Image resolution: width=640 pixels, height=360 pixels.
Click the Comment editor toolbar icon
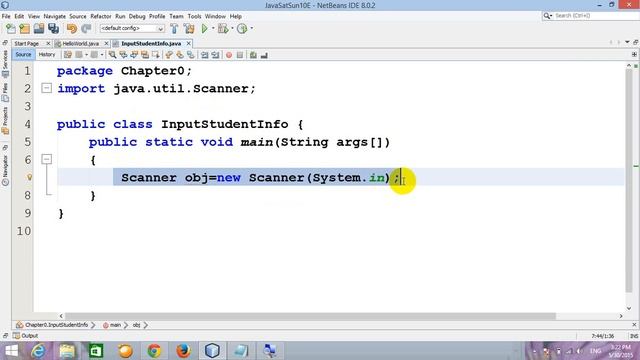[x=253, y=55]
